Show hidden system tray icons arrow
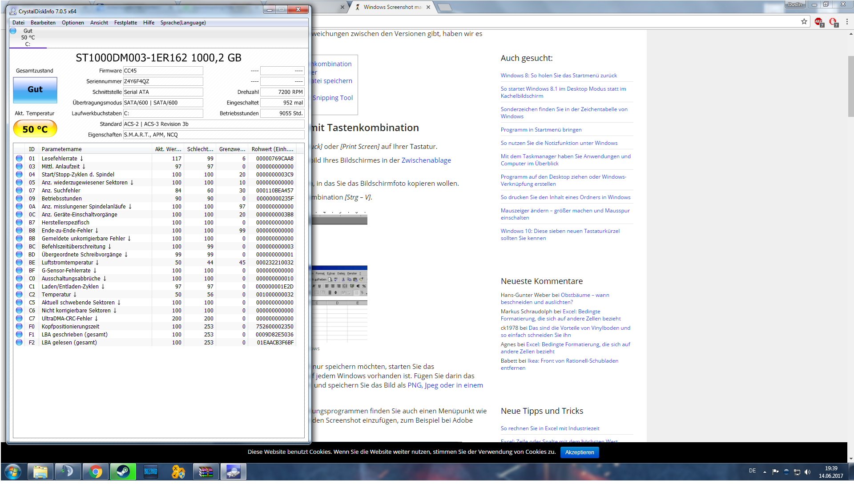This screenshot has height=504, width=854. pyautogui.click(x=765, y=472)
